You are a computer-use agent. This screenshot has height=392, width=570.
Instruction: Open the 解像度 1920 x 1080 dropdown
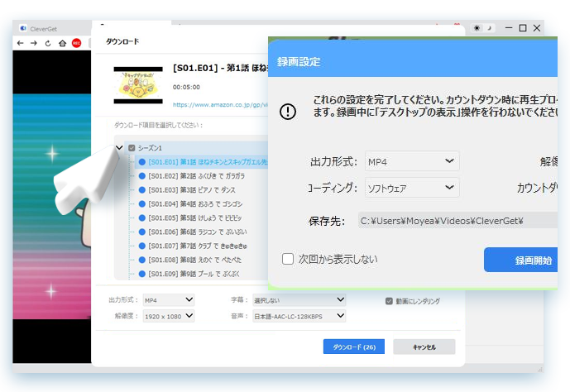pos(169,316)
